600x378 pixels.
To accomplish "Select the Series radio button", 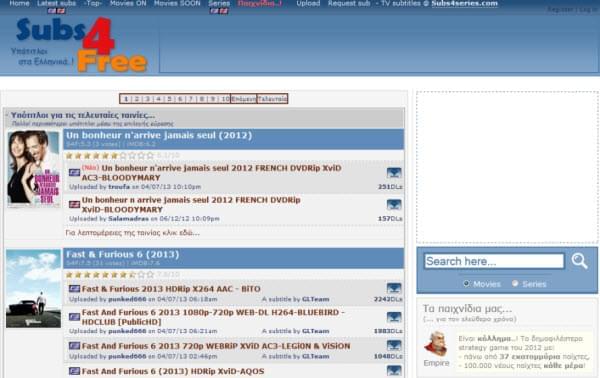I will [515, 284].
